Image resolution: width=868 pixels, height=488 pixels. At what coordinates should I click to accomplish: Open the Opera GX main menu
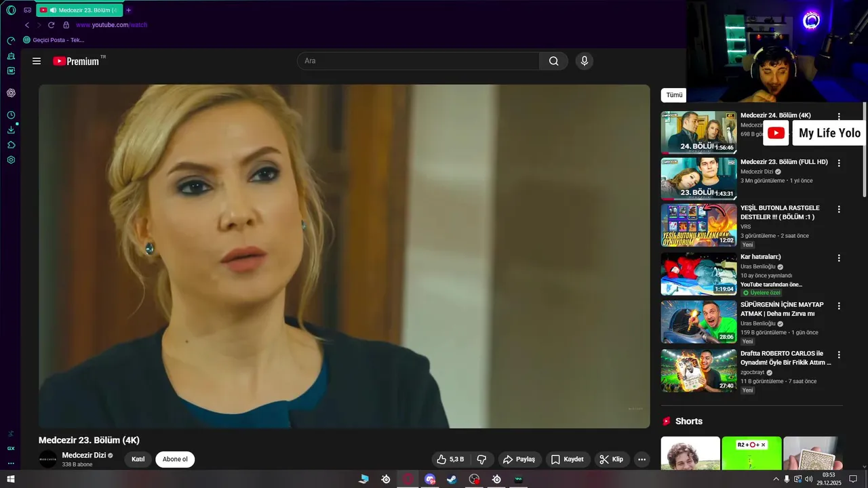coord(11,10)
